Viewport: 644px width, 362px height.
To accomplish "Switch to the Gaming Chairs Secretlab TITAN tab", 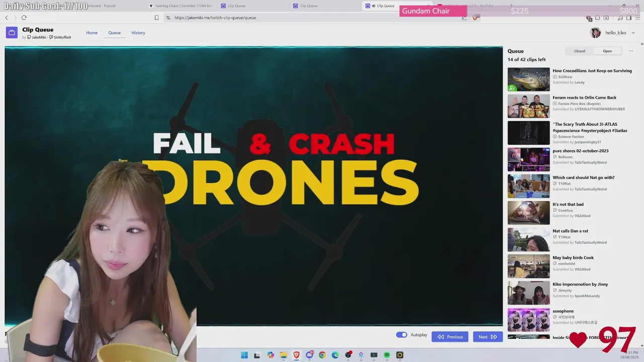I will tap(181, 6).
